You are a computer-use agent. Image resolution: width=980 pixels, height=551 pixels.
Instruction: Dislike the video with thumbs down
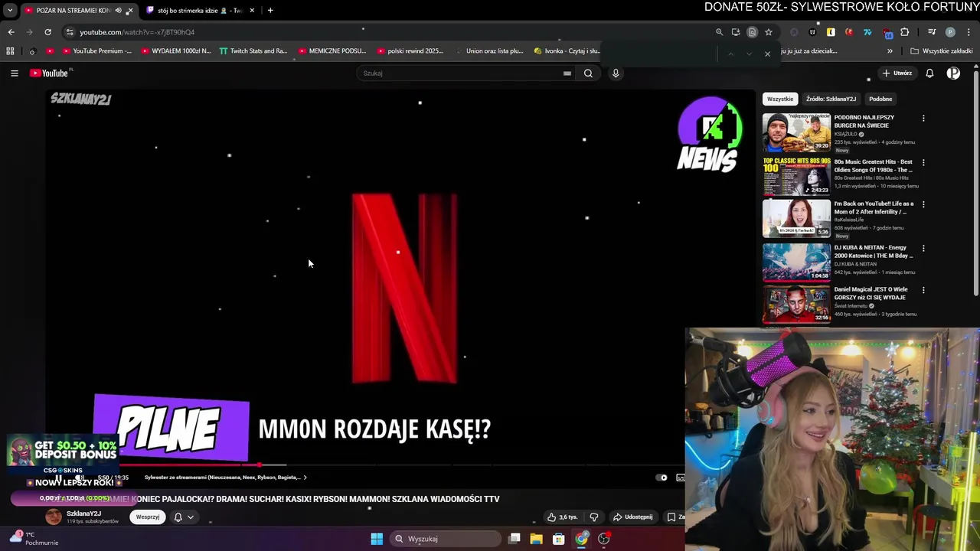point(594,517)
